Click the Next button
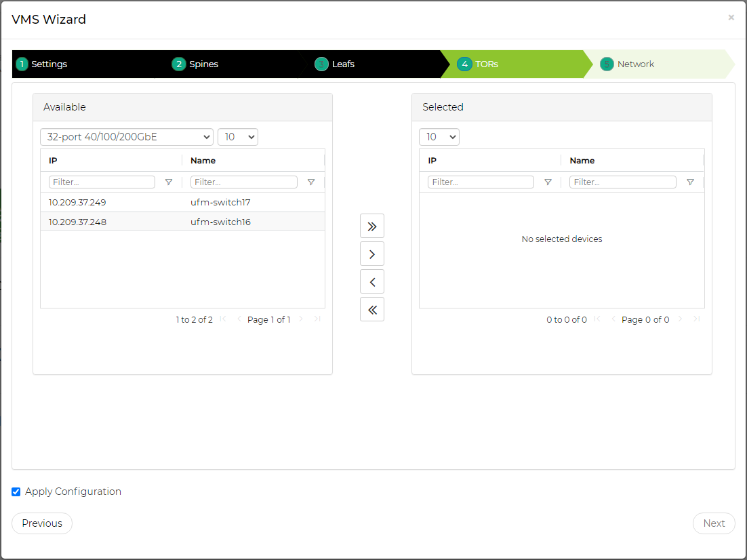747x560 pixels. click(713, 523)
